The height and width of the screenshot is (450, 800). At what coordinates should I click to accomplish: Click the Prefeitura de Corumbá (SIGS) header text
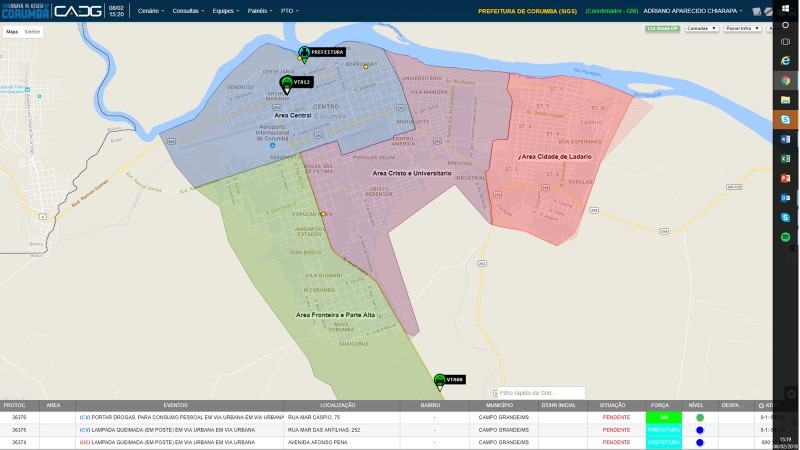(527, 11)
